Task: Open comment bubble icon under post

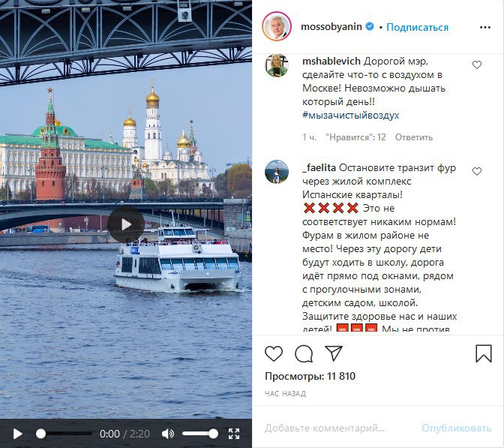Action: point(304,353)
